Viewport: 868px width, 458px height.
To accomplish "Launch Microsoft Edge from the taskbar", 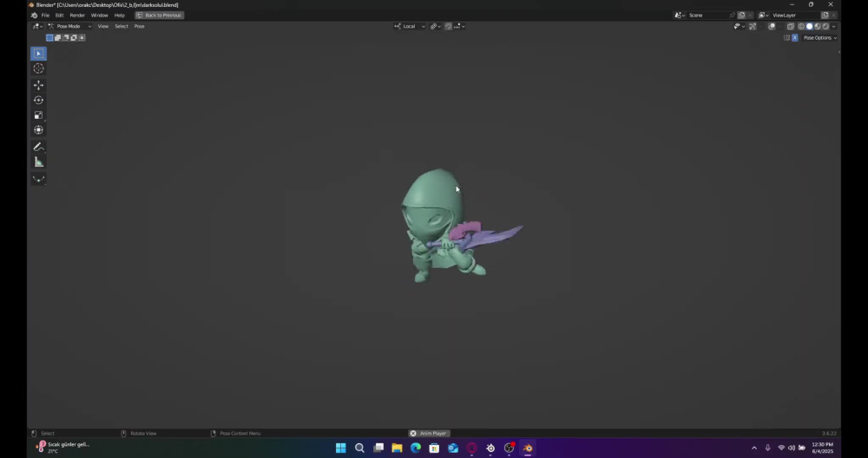I will [416, 448].
